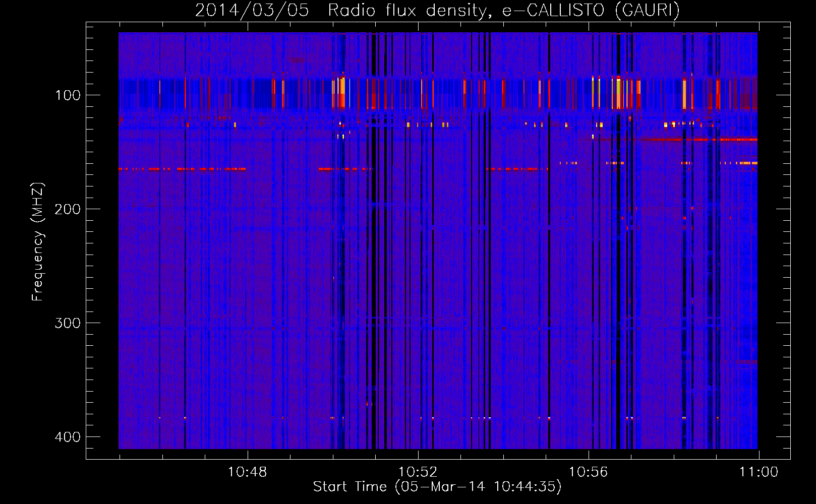Click the 11:00 time tick label

pyautogui.click(x=759, y=472)
